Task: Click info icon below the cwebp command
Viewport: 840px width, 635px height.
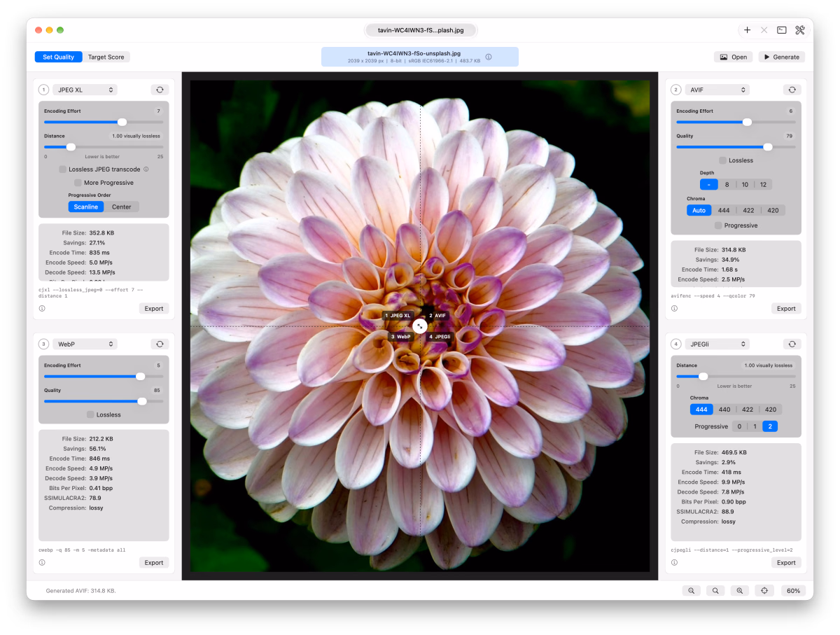Action: 42,562
